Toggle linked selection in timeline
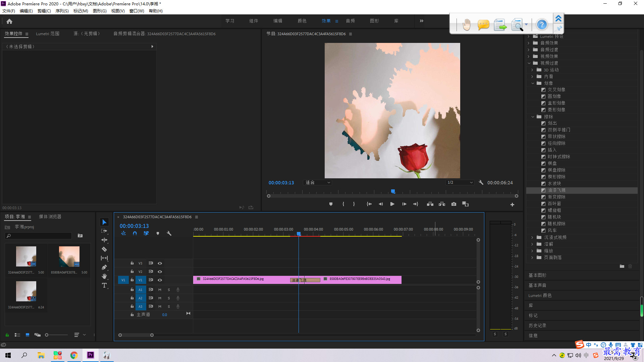 [146, 233]
